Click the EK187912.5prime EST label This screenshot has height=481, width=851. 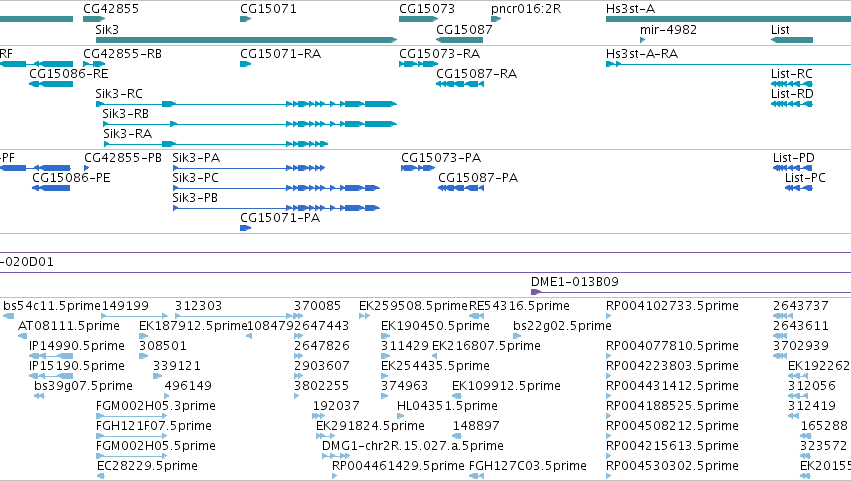[193, 326]
